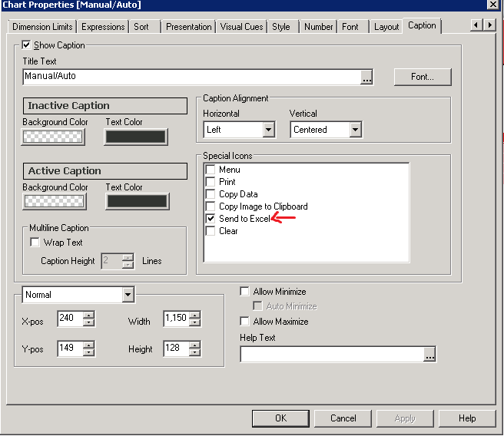Expand the Normal sizing mode dropdown

128,295
